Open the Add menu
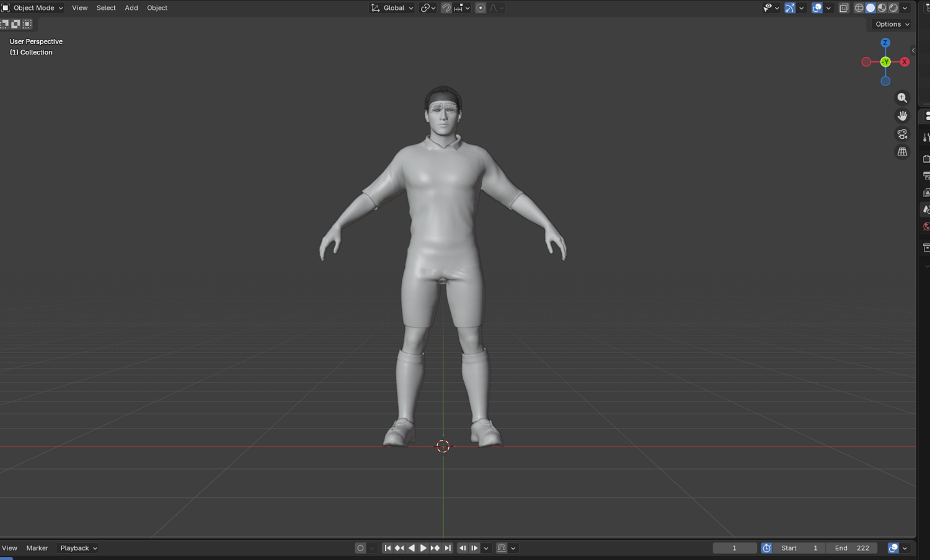Viewport: 930px width, 560px height. [131, 8]
